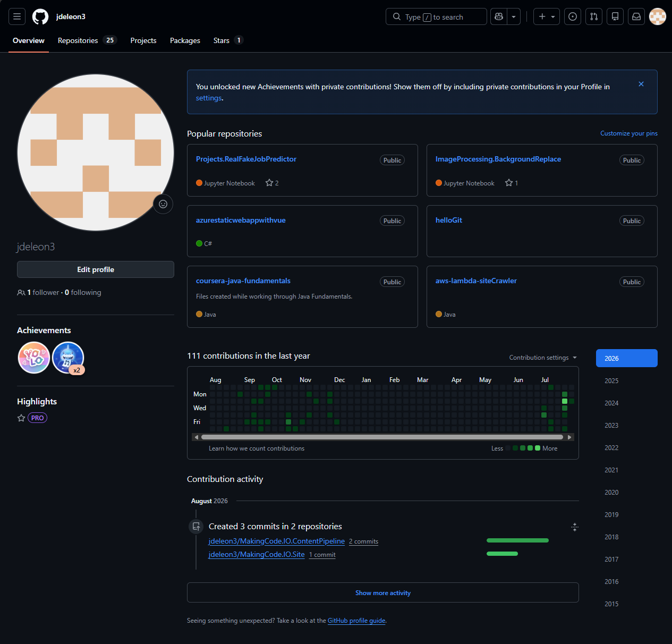
Task: Open Copilot chat icon
Action: [x=499, y=16]
